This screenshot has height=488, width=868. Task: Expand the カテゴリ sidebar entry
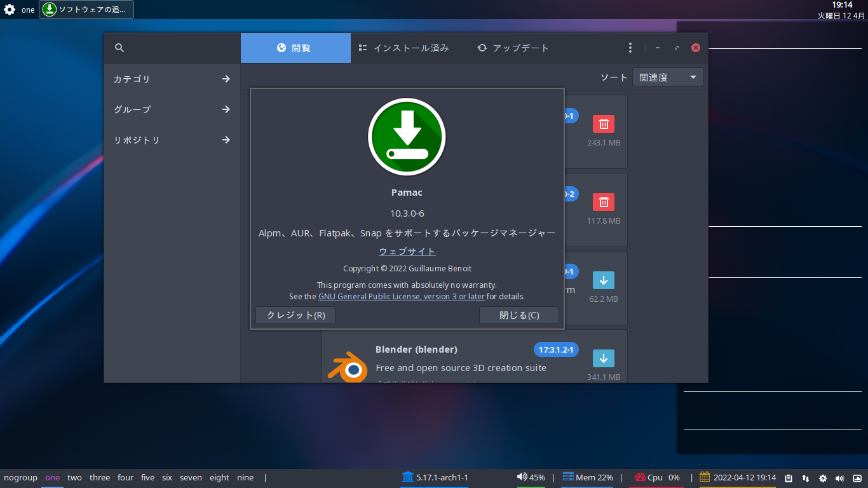click(x=172, y=79)
